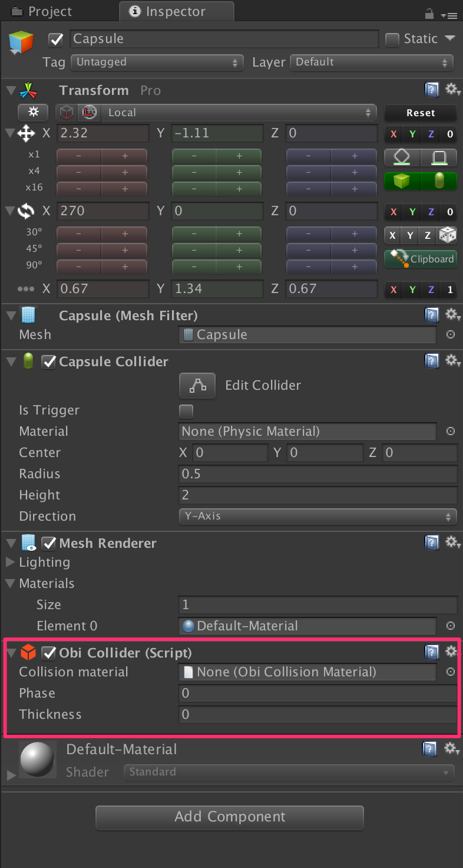Switch to the Project tab
463x868 pixels.
click(50, 11)
